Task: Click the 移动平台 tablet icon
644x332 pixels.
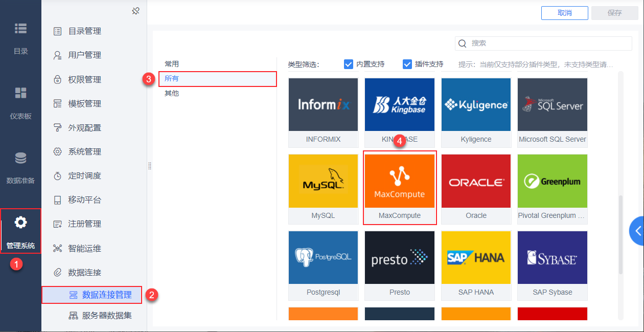Action: tap(57, 200)
